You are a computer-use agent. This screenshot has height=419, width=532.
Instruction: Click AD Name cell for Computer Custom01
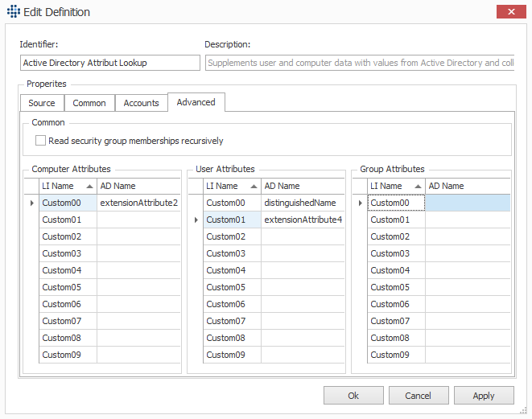tap(138, 220)
